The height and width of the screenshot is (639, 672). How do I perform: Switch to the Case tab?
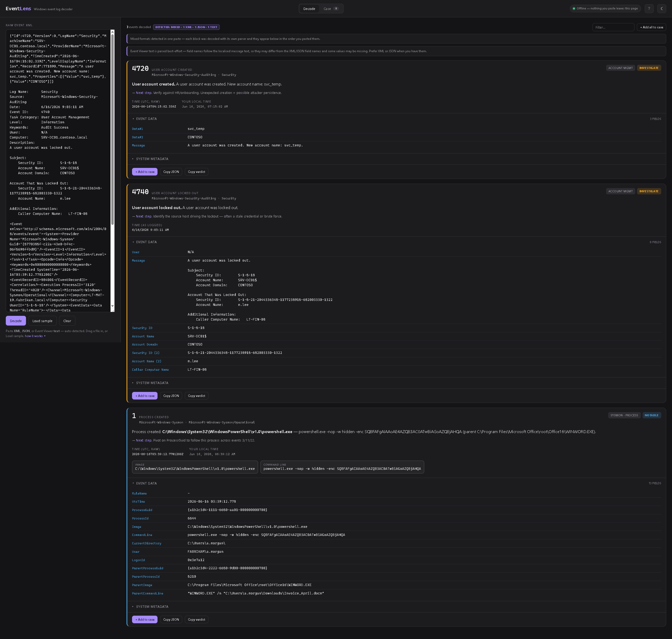tap(330, 8)
